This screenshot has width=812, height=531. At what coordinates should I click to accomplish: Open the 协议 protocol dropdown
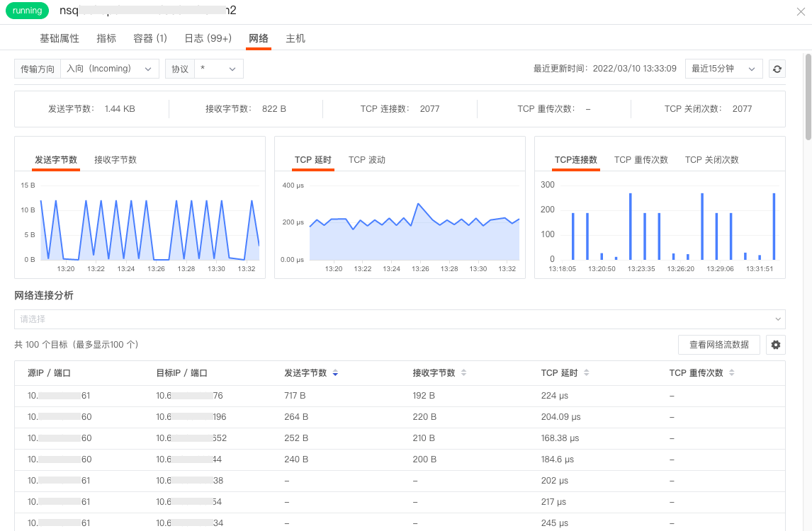(x=218, y=69)
